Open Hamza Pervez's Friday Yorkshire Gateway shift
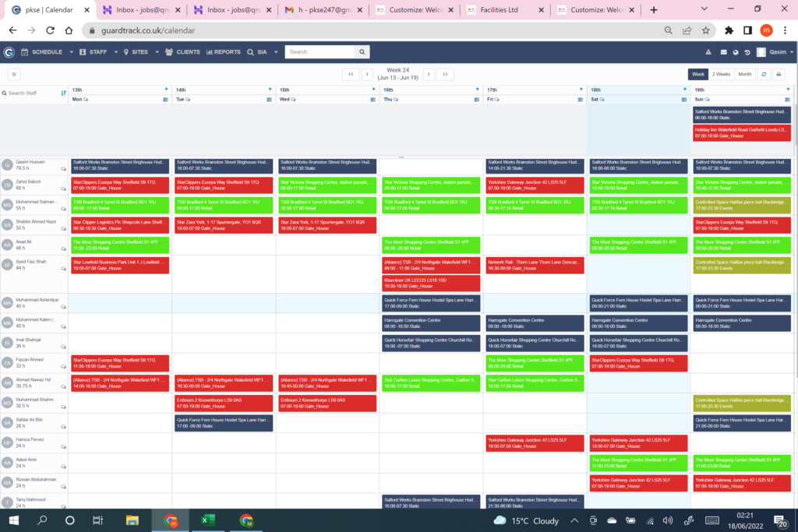 coord(535,443)
